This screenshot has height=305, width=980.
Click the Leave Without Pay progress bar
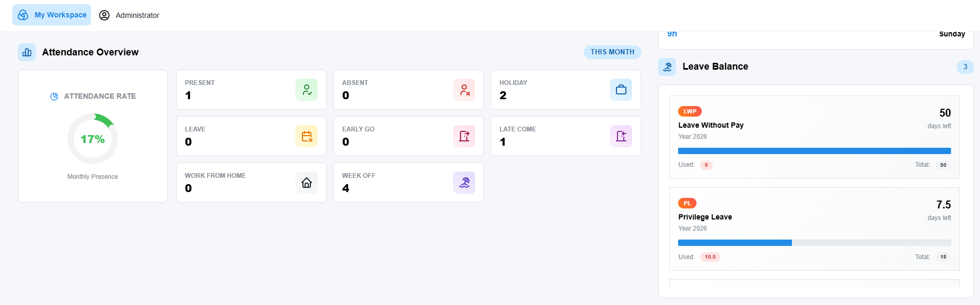[x=815, y=151]
